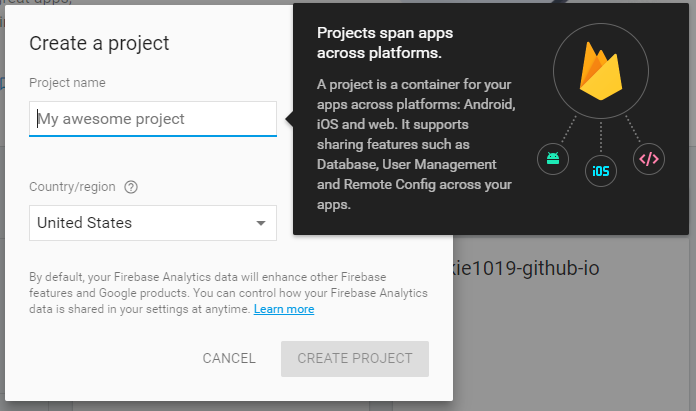This screenshot has width=696, height=411.
Task: Click the green Android platform icon
Action: tap(551, 158)
